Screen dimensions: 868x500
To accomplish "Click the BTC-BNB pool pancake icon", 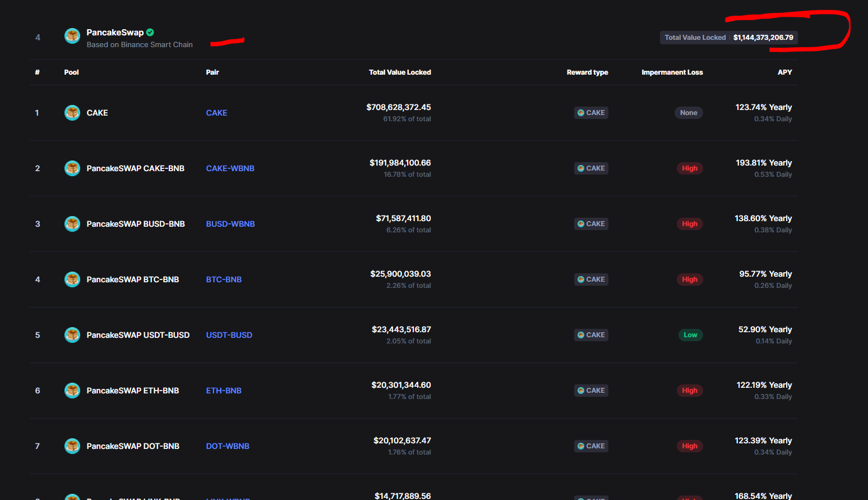I will point(72,279).
